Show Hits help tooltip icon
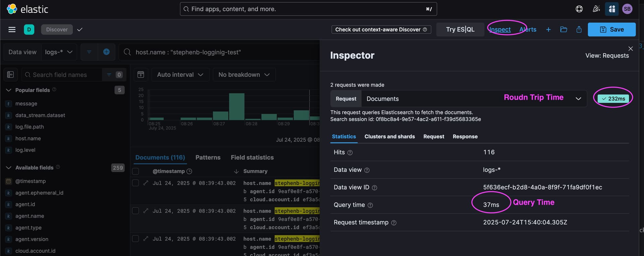 pos(350,153)
